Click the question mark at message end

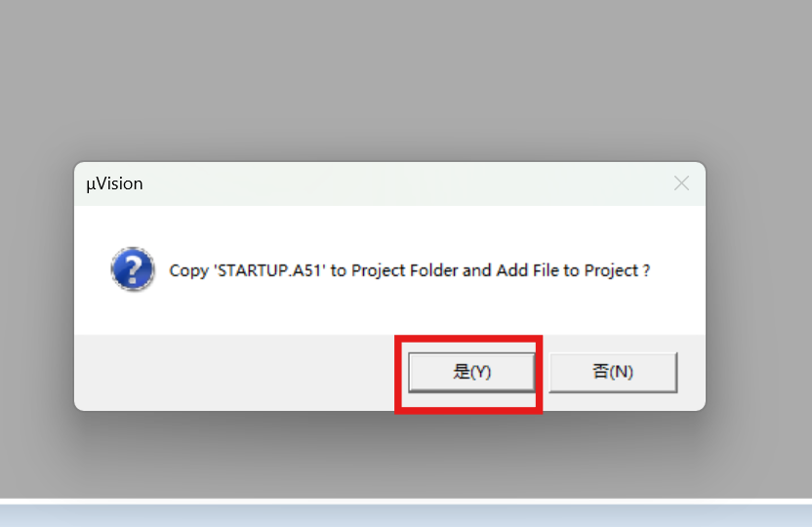pos(646,270)
